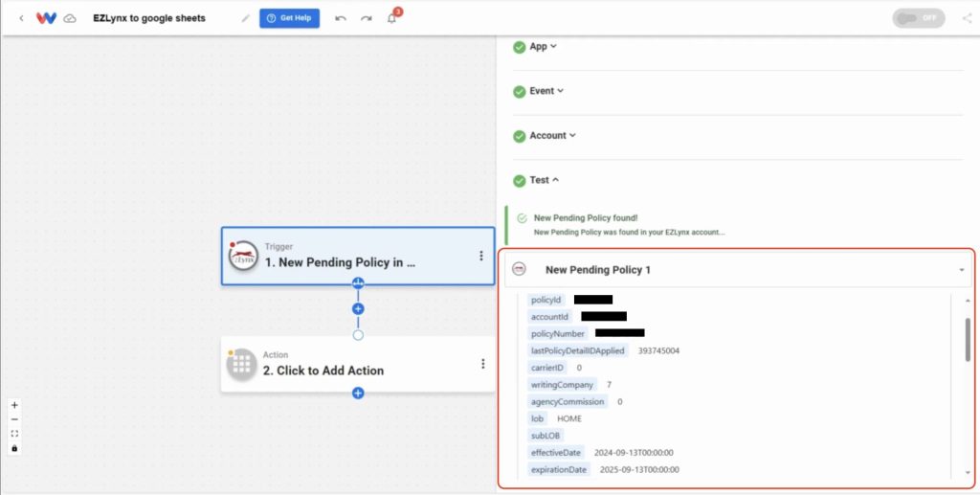Viewport: 980px width, 495px height.
Task: Click the New Pending Policy found! message
Action: [x=586, y=218]
